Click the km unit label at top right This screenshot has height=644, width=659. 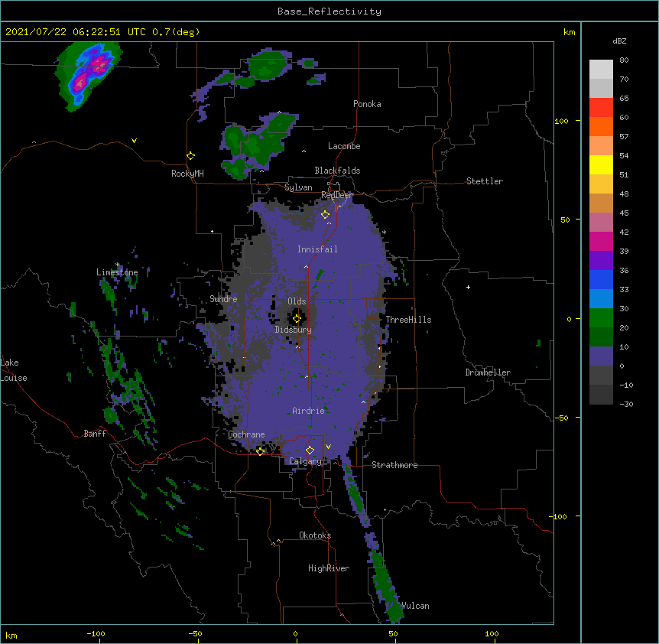click(x=569, y=32)
